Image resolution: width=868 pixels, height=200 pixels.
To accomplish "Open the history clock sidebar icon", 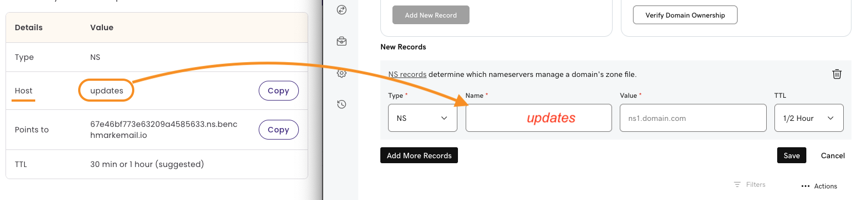I will (x=342, y=104).
